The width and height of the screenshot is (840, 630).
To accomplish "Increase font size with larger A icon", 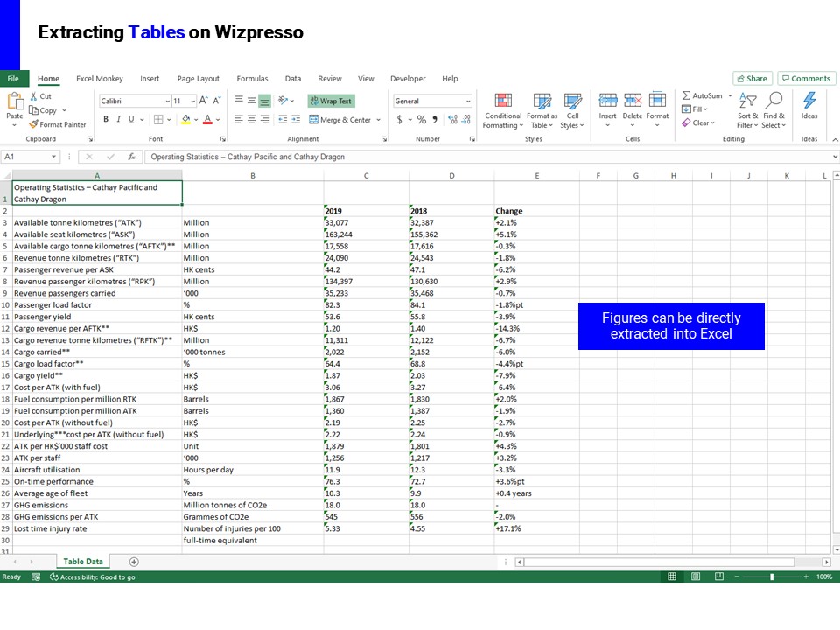I will click(204, 101).
